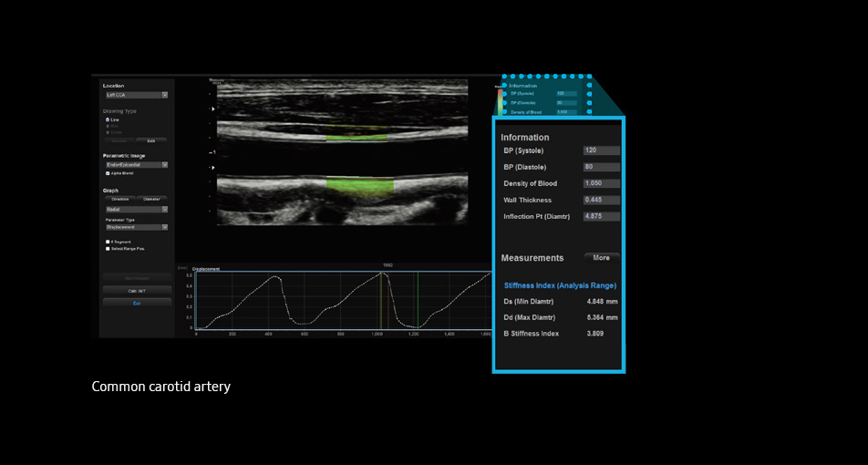Click the lower focus triangle marker beside ultrasound
This screenshot has width=868, height=465.
click(213, 167)
